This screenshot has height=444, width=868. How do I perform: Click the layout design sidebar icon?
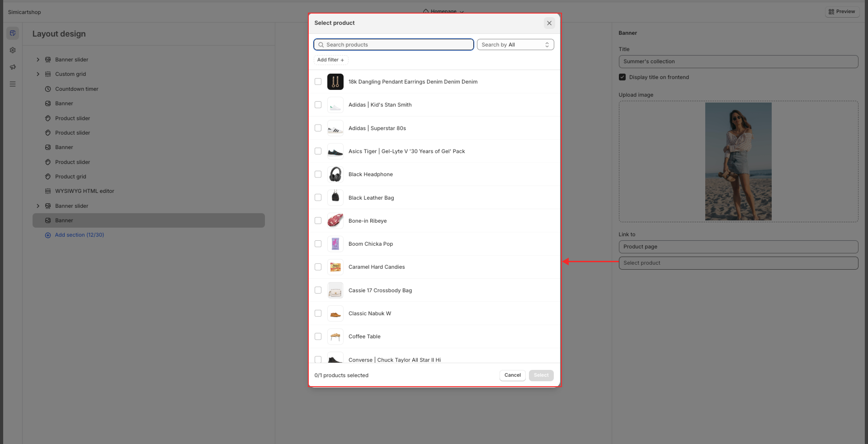pyautogui.click(x=12, y=33)
